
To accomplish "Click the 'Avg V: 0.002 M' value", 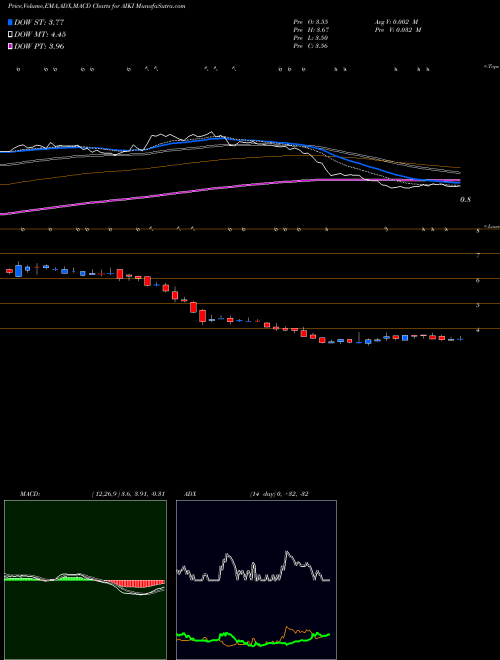I will [396, 22].
